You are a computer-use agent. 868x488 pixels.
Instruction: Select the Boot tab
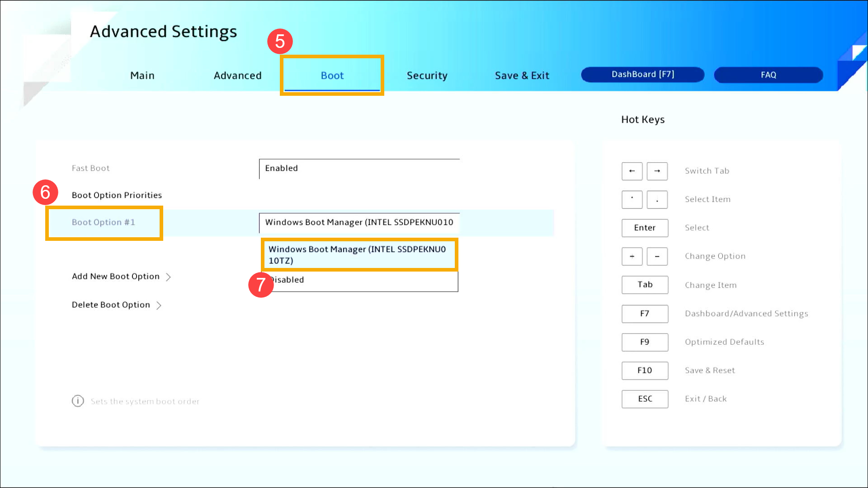coord(332,75)
